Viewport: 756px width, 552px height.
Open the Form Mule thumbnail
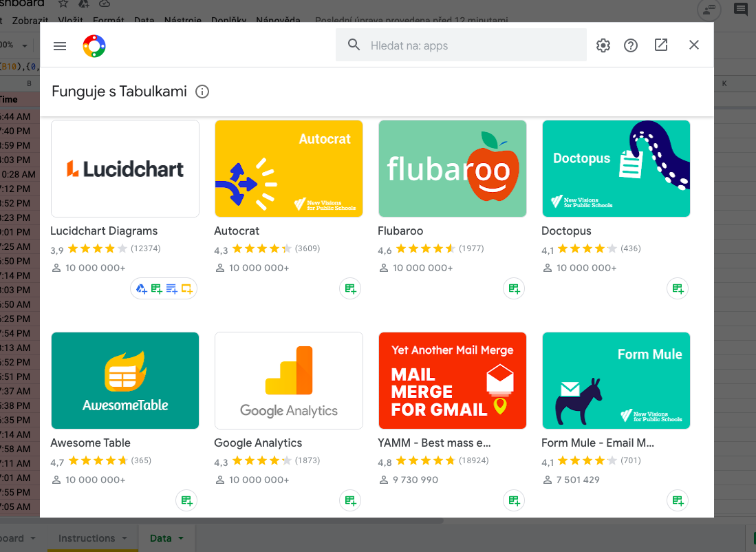[616, 381]
